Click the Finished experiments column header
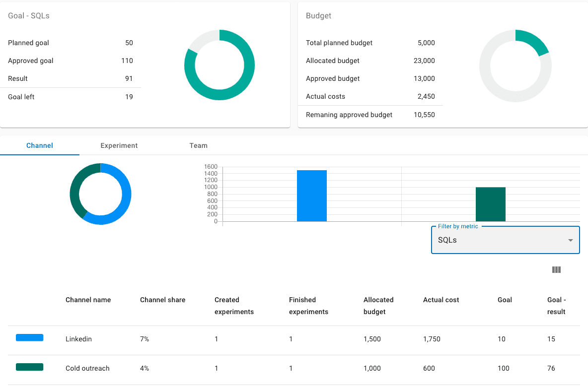 (308, 306)
